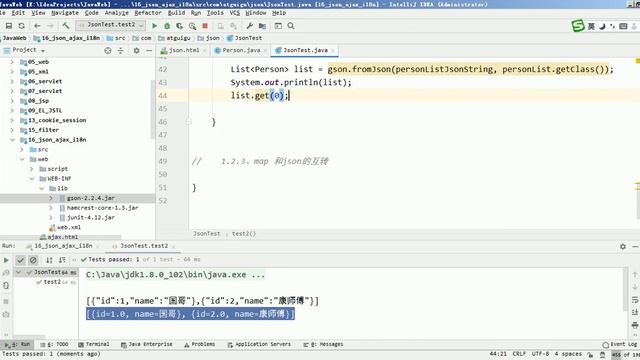Run with Coverage icon in toolbar
Image resolution: width=640 pixels, height=360 pixels.
pyautogui.click(x=180, y=26)
